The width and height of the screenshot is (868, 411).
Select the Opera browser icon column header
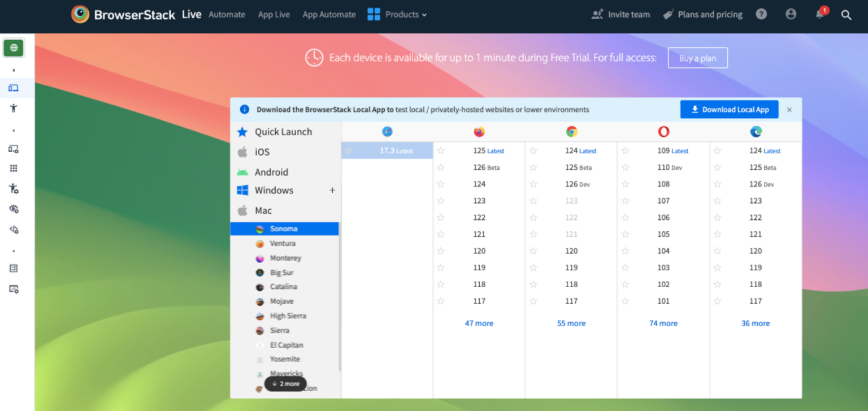coord(663,131)
